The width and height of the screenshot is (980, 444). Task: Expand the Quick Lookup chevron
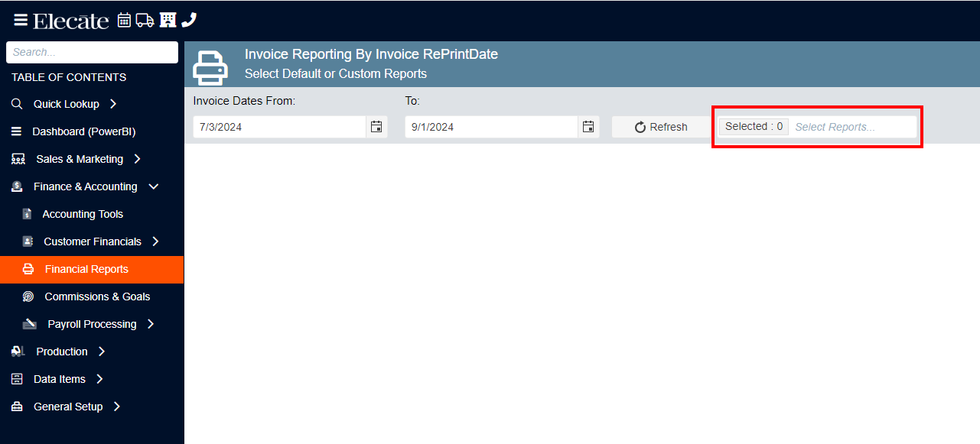[x=112, y=104]
